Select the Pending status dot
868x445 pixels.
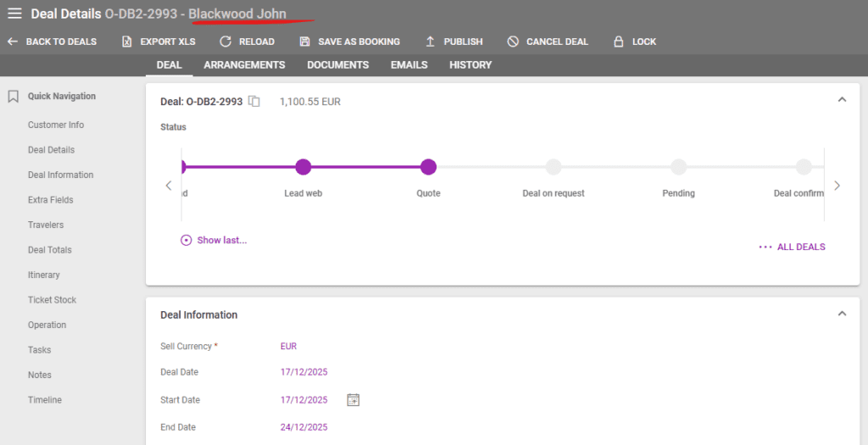678,167
